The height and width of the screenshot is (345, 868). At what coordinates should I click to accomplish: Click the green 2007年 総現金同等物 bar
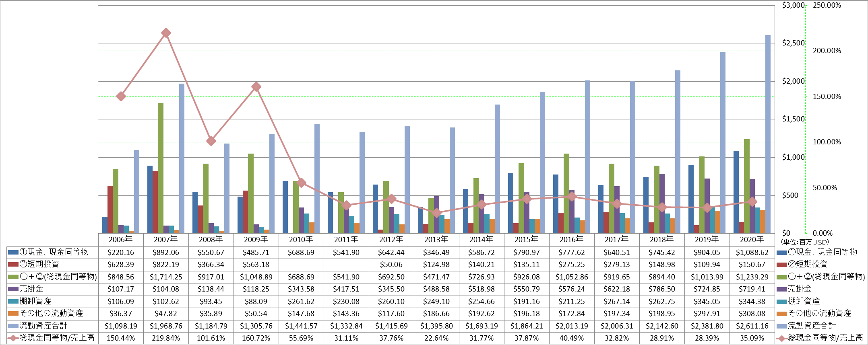[161, 168]
